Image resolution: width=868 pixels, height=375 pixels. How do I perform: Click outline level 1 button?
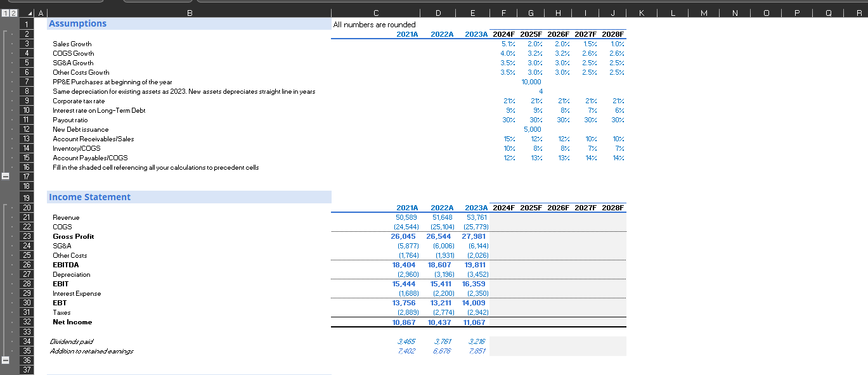pos(8,11)
